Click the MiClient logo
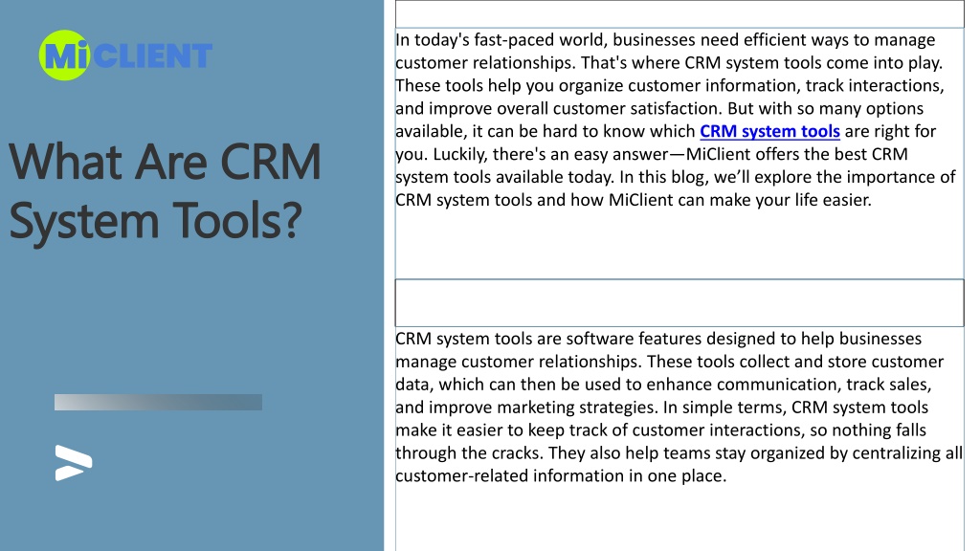This screenshot has height=551, width=980. [125, 55]
